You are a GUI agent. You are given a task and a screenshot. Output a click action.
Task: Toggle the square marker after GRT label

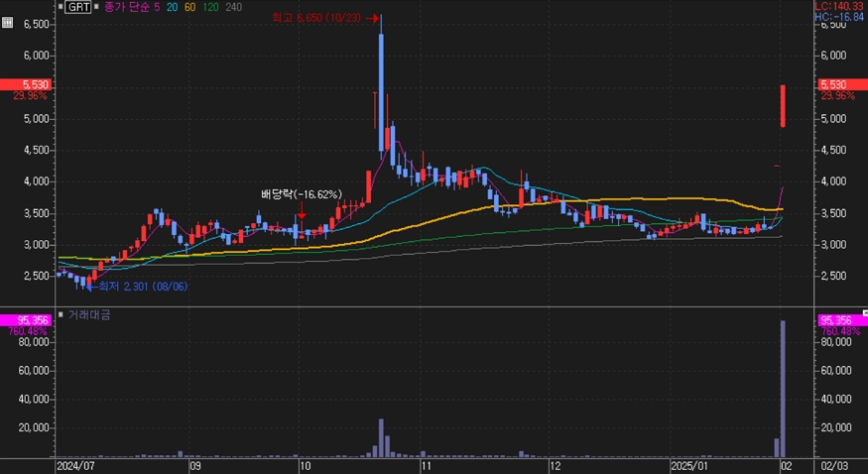(96, 7)
